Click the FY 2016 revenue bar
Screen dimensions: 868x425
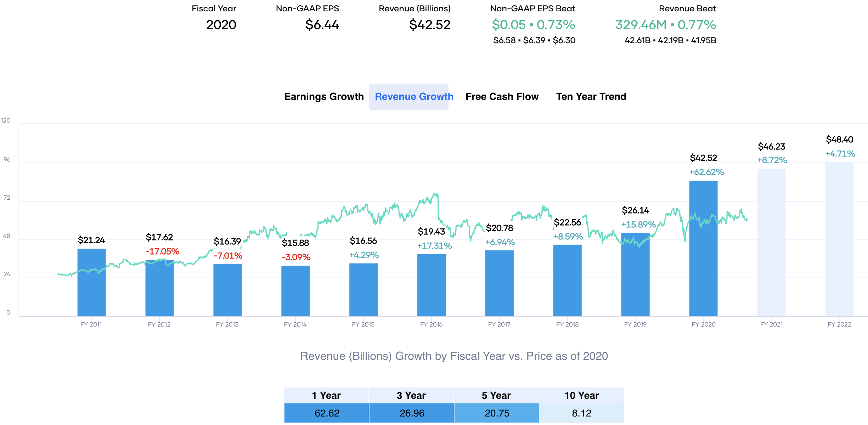tap(432, 285)
